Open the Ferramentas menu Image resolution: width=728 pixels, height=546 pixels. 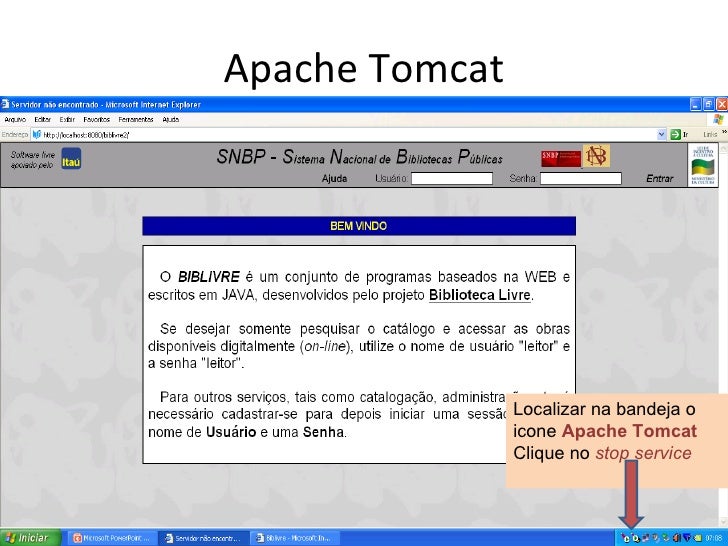pos(136,120)
